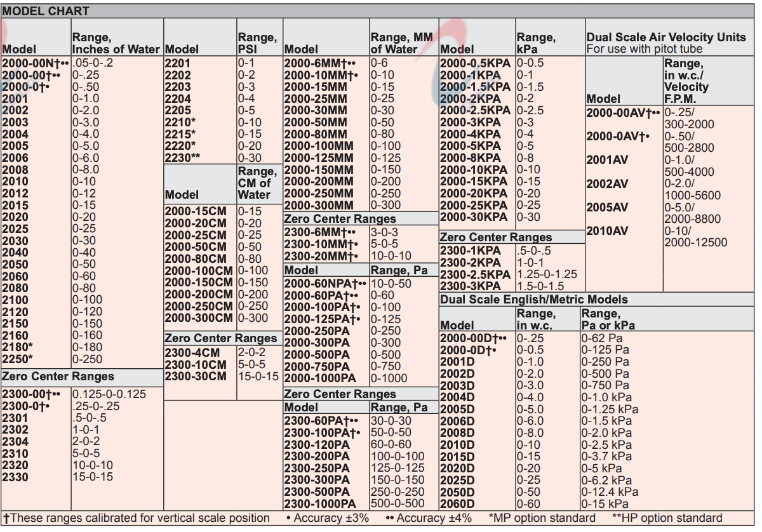This screenshot has height=532, width=762.
Task: Select zero center model 2300-3KPA
Action: (470, 286)
